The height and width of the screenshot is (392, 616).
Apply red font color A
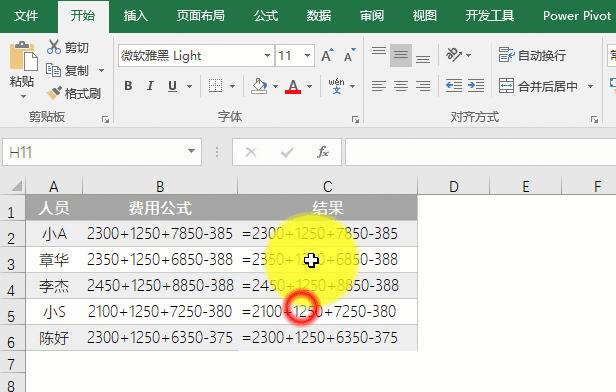click(x=293, y=86)
